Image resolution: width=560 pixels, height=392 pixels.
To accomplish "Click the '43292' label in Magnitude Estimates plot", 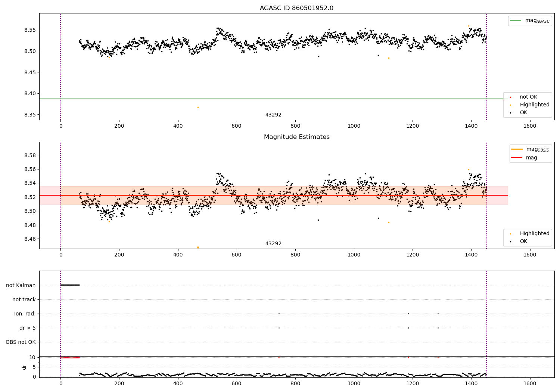I will point(273,243).
